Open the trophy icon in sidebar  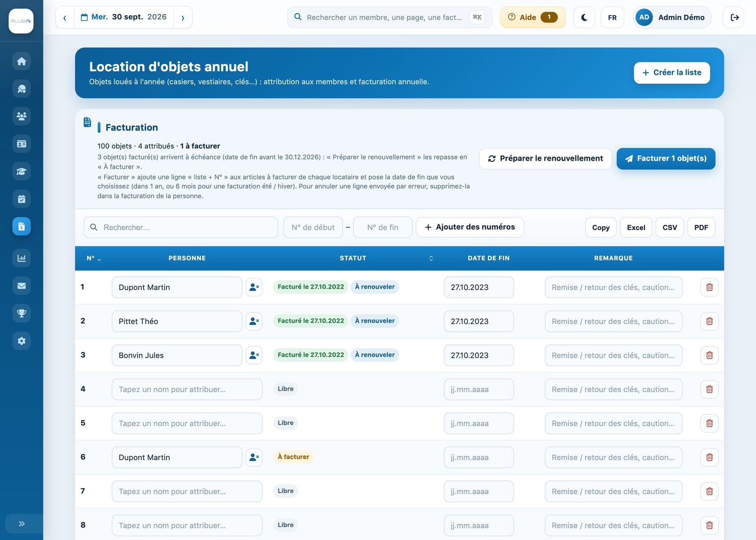click(21, 313)
